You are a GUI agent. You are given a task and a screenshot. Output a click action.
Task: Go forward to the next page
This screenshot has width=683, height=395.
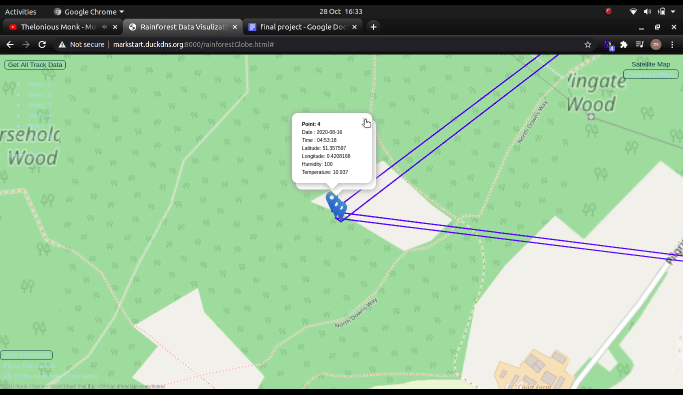[26, 44]
